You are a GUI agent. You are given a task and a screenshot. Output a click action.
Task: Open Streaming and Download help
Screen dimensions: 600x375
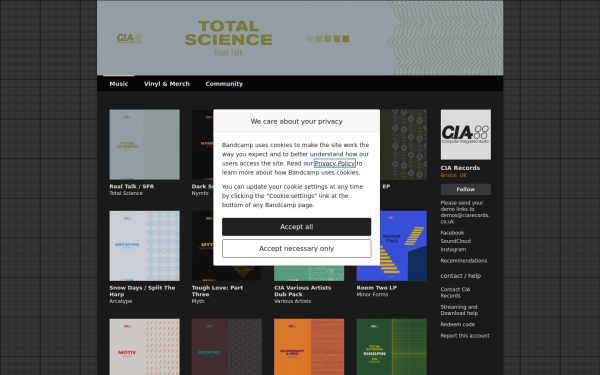[x=459, y=310]
